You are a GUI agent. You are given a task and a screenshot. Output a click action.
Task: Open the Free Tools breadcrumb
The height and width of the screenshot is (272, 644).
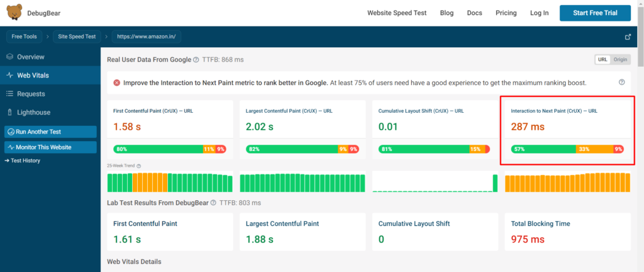(26, 37)
